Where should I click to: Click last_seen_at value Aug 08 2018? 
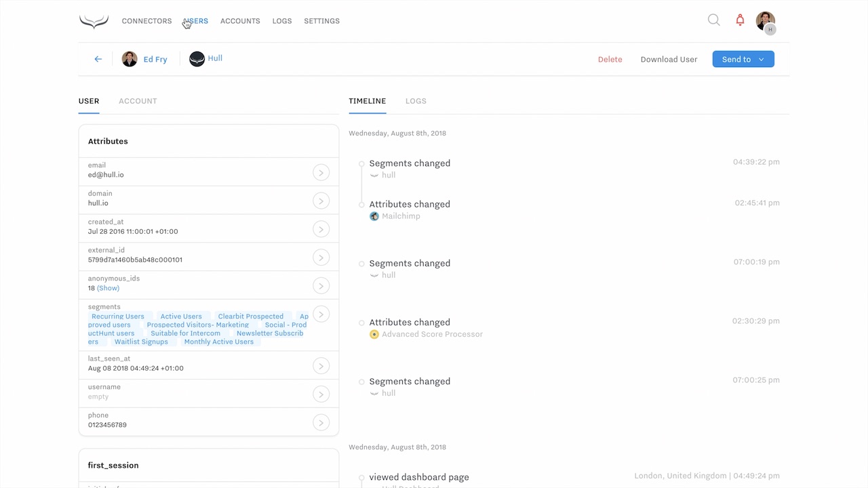136,369
